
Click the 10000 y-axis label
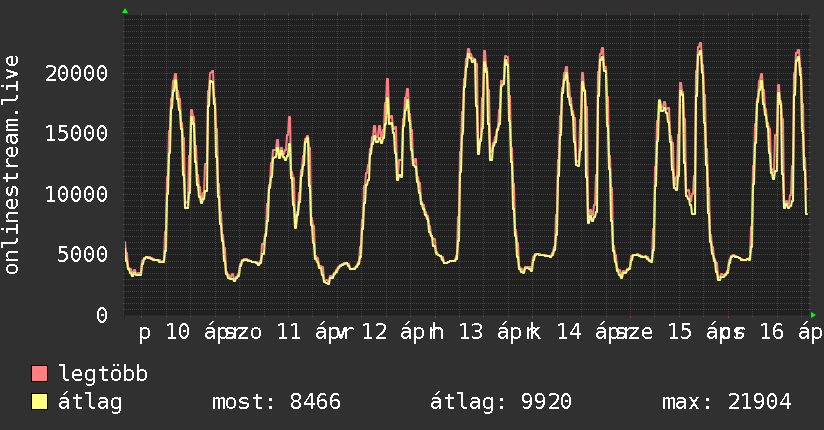tap(77, 194)
